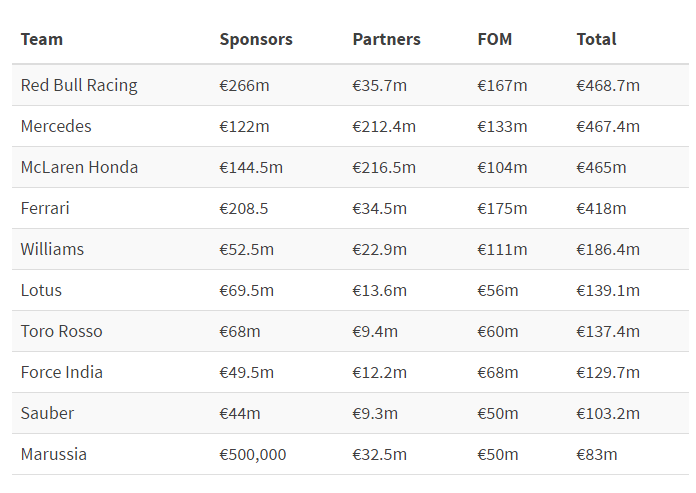Image resolution: width=696 pixels, height=493 pixels.
Task: Select the Lotus team name cell
Action: pos(41,290)
